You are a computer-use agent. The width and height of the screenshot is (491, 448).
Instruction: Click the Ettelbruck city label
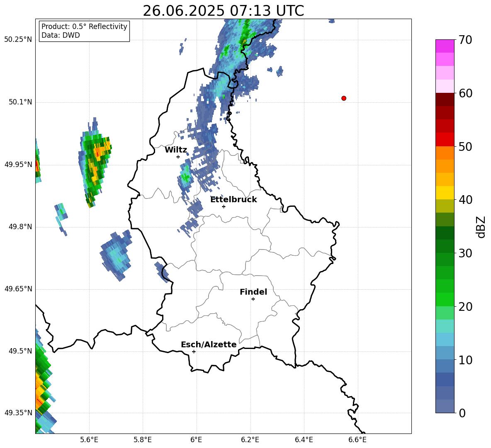233,200
